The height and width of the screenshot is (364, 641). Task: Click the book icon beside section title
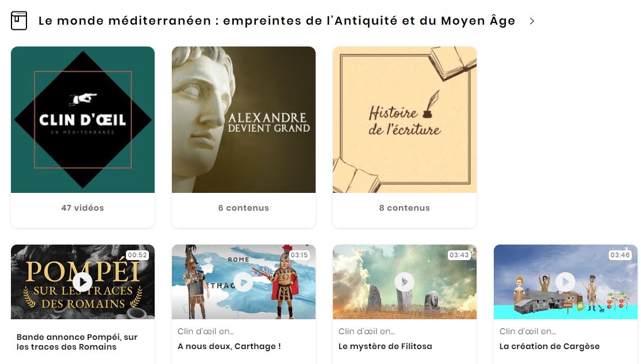click(19, 21)
